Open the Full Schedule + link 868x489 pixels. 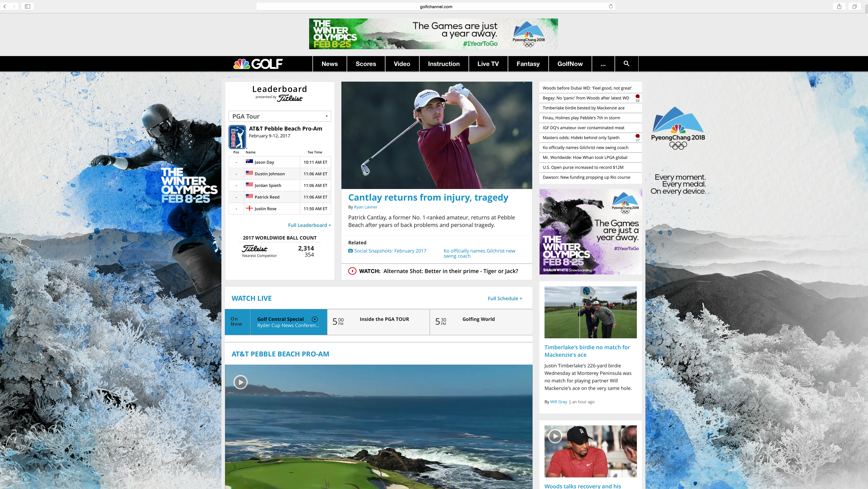coord(505,298)
